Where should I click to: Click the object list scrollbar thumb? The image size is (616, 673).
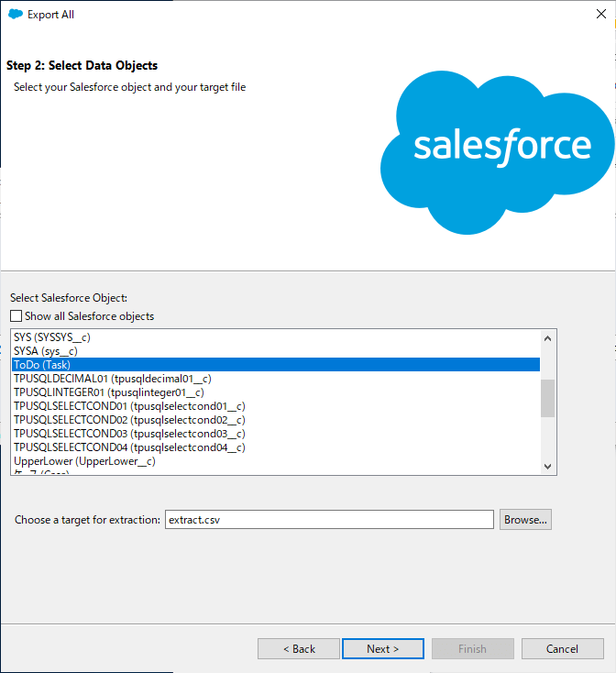tap(547, 398)
